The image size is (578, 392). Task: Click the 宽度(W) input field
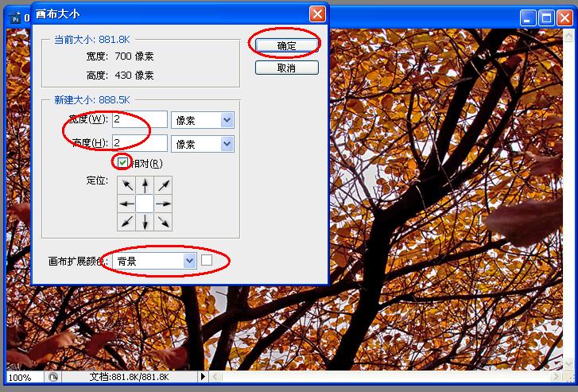point(140,119)
